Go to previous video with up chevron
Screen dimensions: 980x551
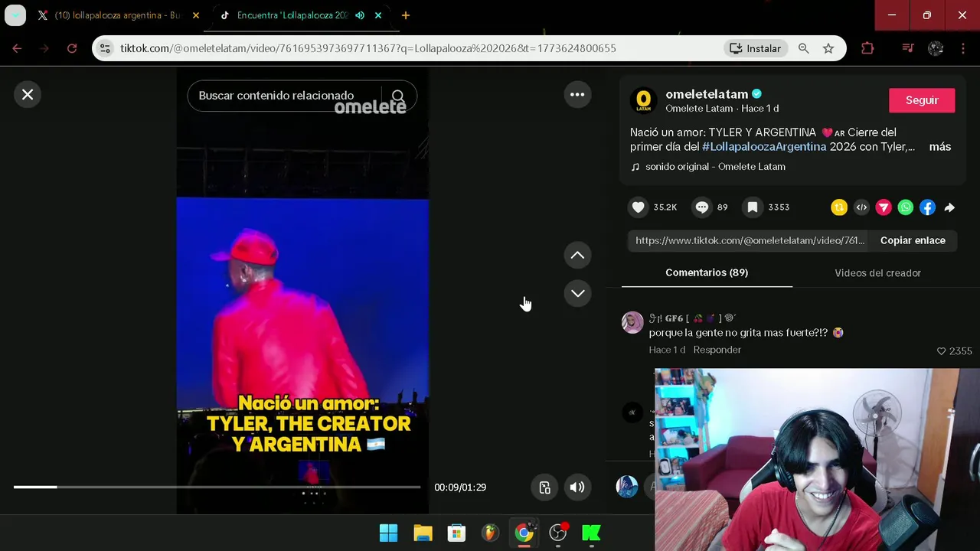577,256
